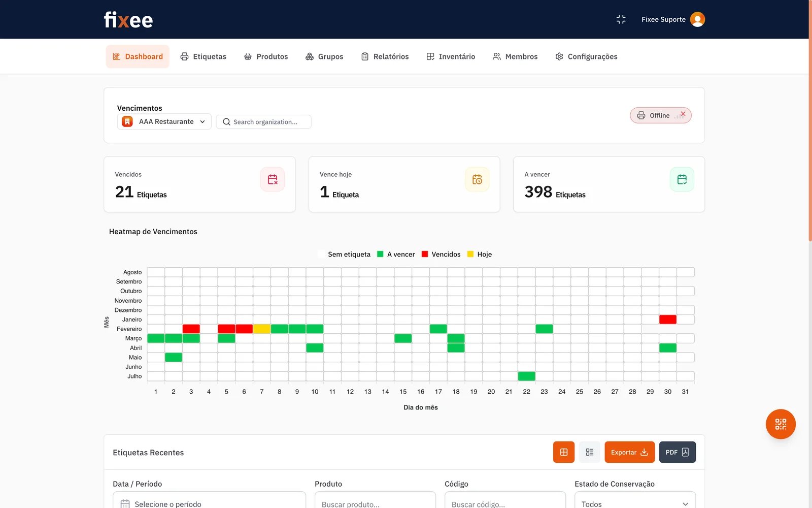Switch to list view for Etiquetas Recentes

click(589, 452)
